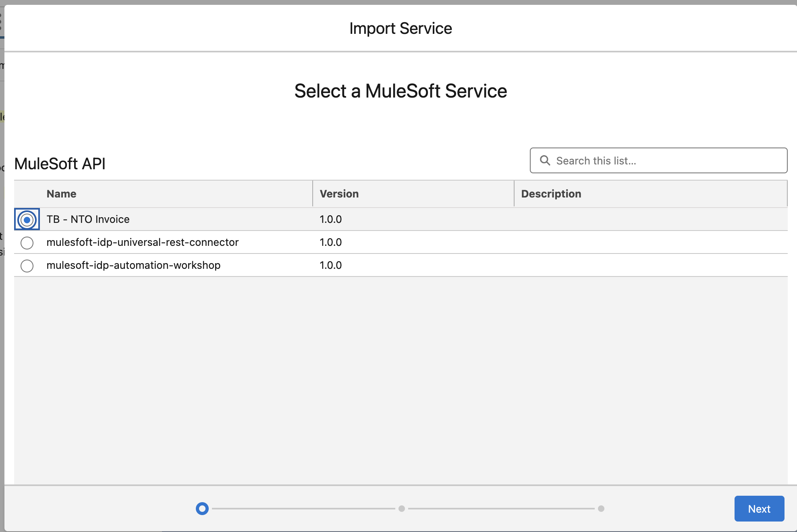Click version 1.0.0 of TB - NTO Invoice

[331, 219]
